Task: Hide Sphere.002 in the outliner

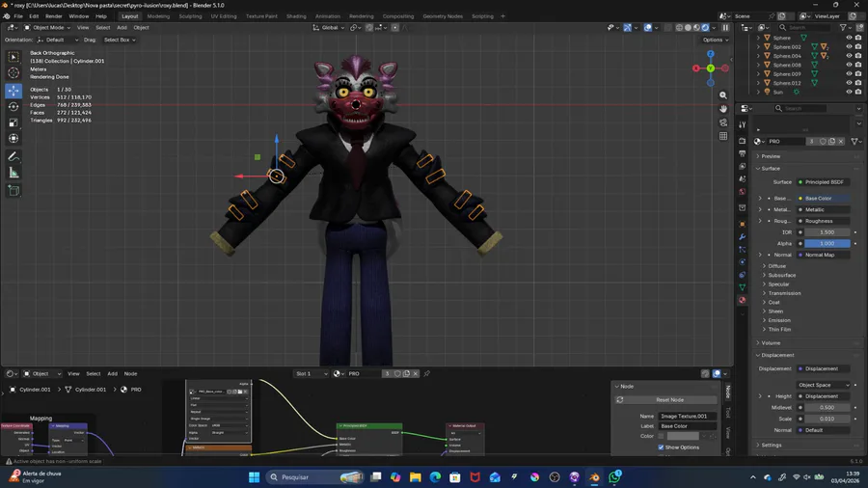Action: point(849,46)
